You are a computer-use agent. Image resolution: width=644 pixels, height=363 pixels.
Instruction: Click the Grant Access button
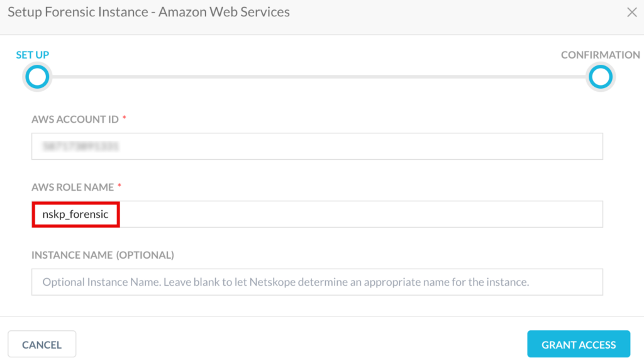(x=579, y=344)
